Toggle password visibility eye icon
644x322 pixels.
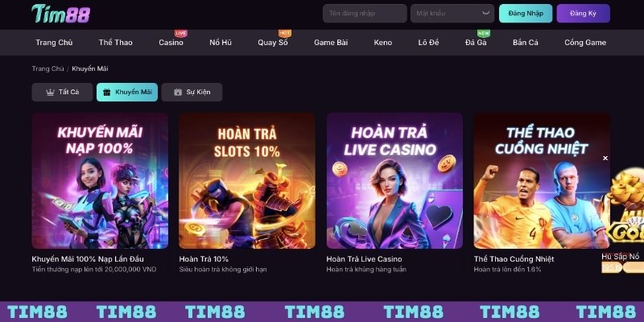tap(486, 13)
